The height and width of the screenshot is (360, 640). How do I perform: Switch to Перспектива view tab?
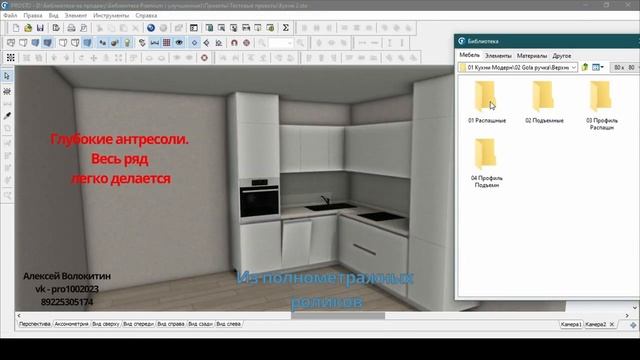[35, 324]
